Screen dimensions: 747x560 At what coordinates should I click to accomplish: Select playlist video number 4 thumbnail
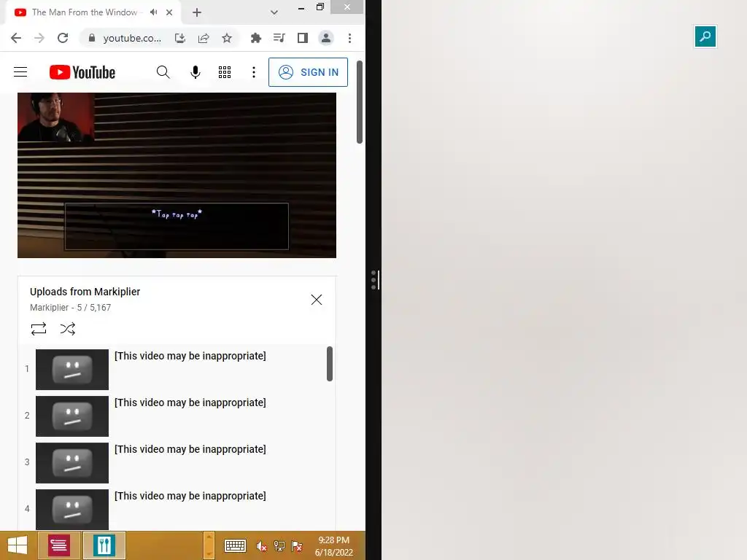click(x=72, y=510)
